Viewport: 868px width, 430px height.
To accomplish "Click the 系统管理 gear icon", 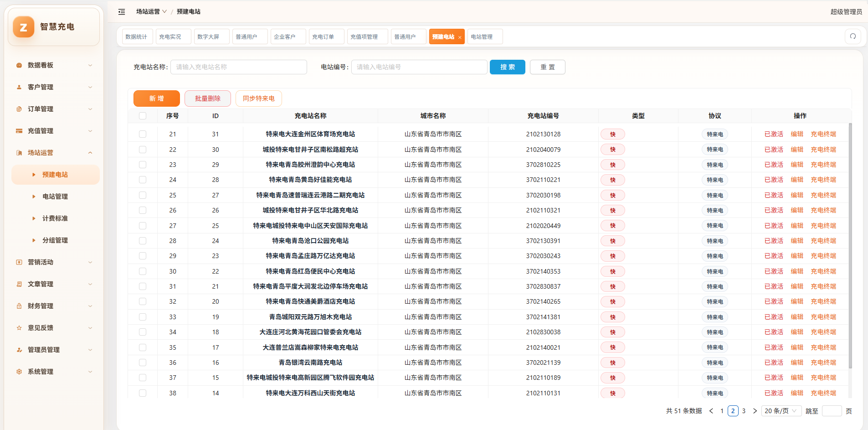I will pos(19,372).
